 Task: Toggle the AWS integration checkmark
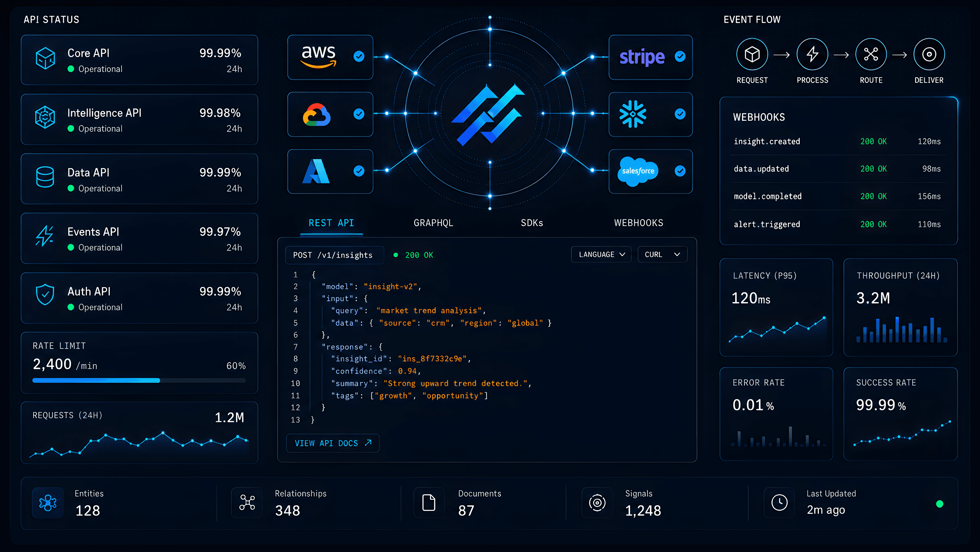click(x=359, y=56)
